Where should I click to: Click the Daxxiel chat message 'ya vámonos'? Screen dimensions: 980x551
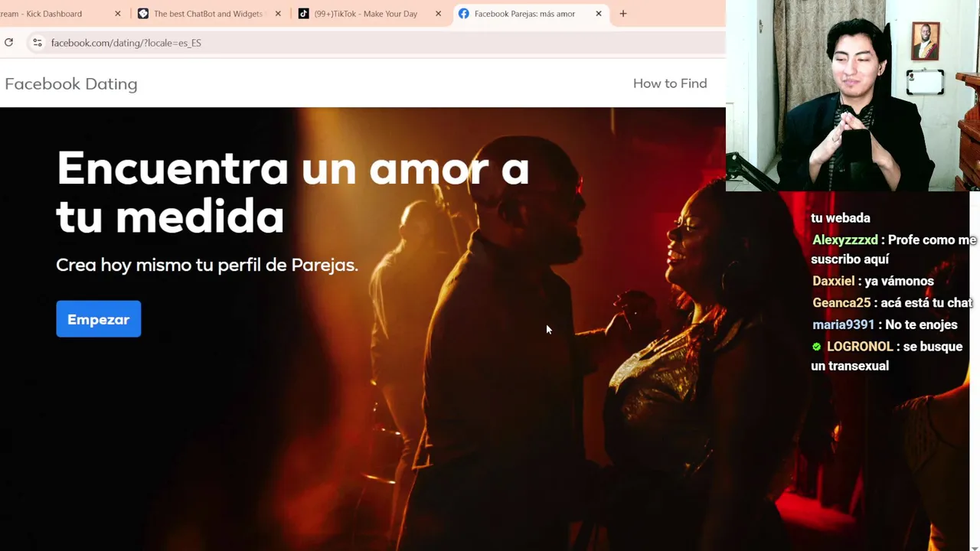coord(899,281)
